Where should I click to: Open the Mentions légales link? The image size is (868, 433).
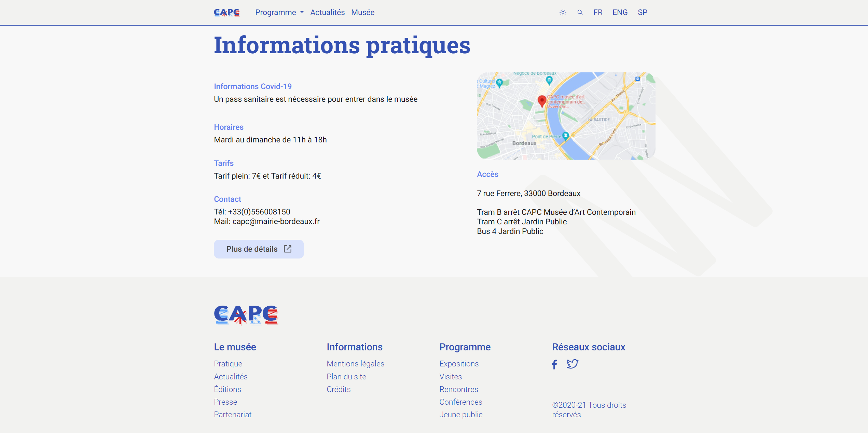click(356, 364)
